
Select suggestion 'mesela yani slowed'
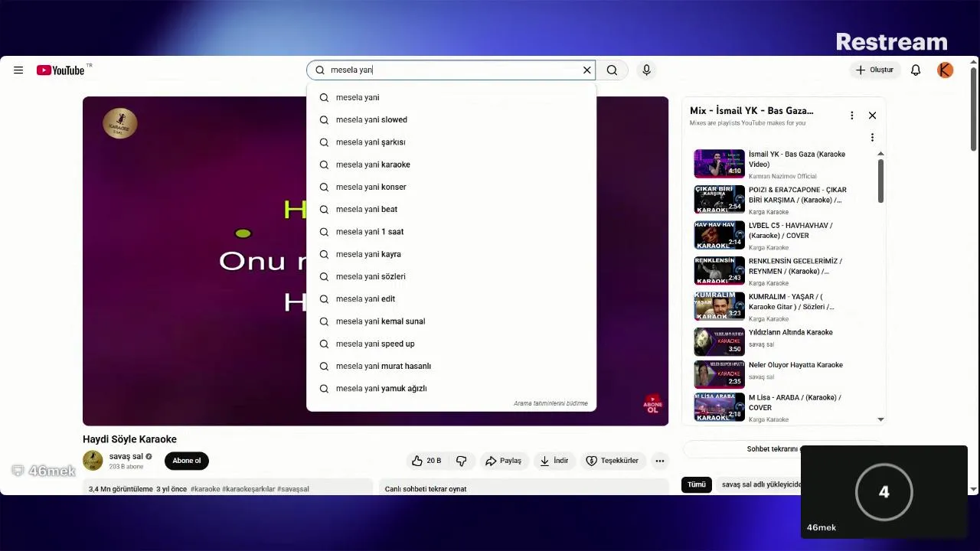(451, 119)
